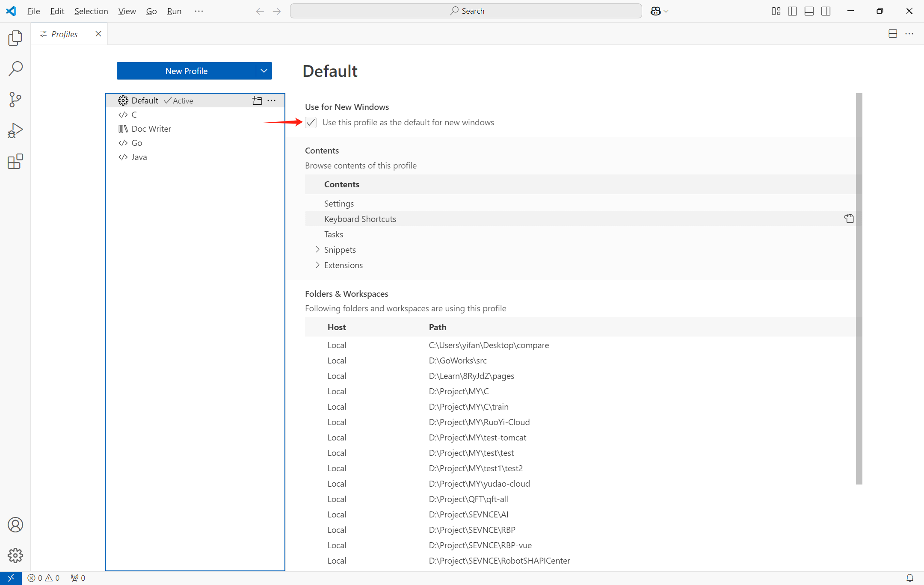Uncheck use profile as default for new windows

point(311,123)
